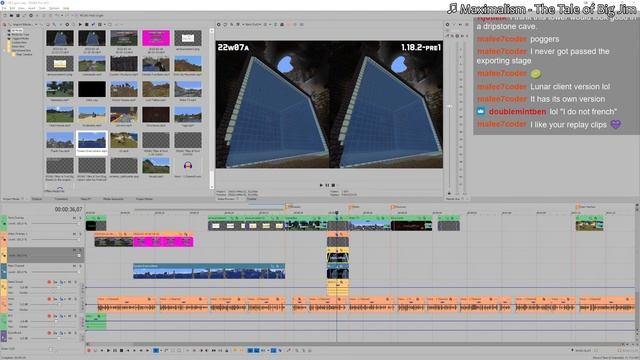Start media preview in Project Media toolbar
This screenshot has width=640, height=360.
(80, 24)
